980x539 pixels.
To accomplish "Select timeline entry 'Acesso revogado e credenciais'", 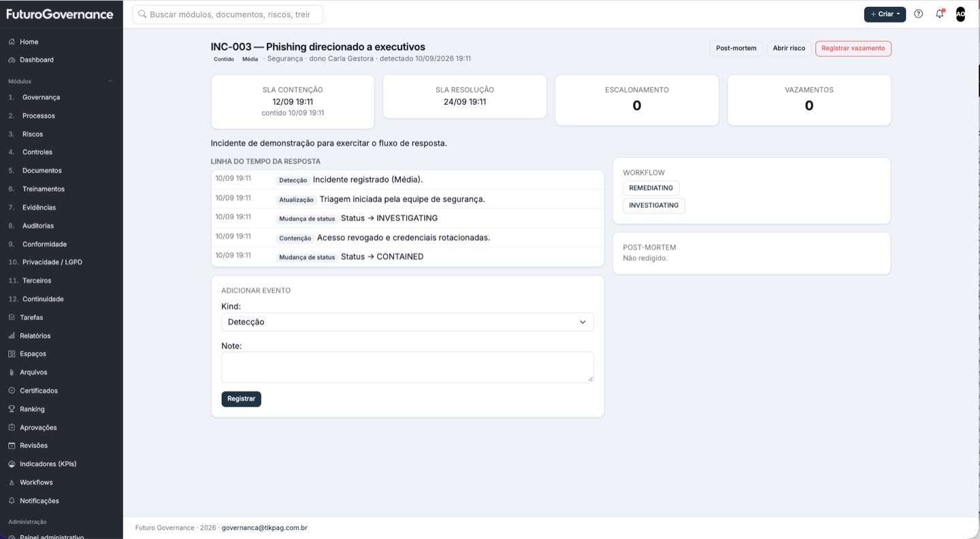I will coord(408,238).
